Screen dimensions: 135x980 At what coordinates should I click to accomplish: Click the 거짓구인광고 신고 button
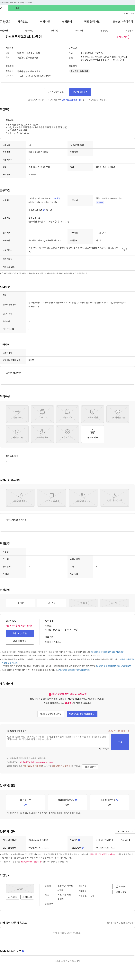tap(125, 832)
